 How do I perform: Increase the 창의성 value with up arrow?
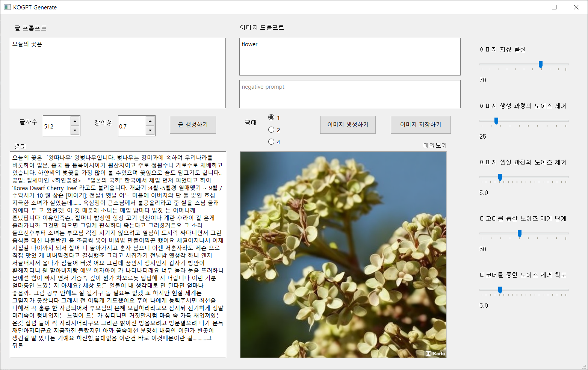coord(150,121)
